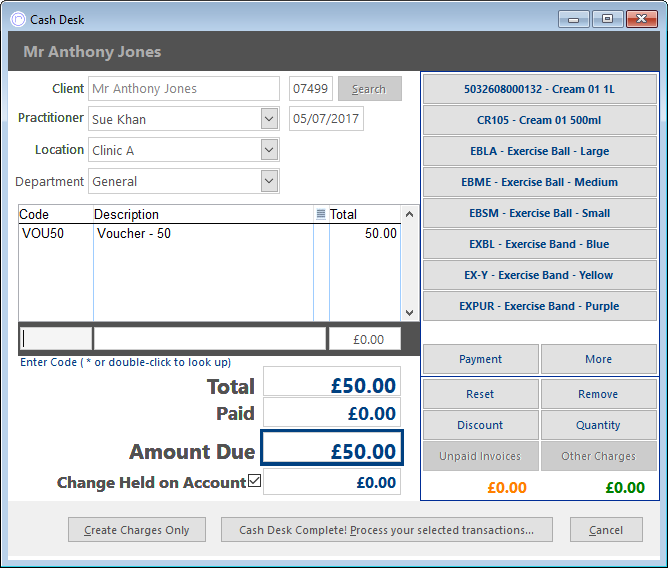
Task: Select the Payment button
Action: tap(481, 359)
